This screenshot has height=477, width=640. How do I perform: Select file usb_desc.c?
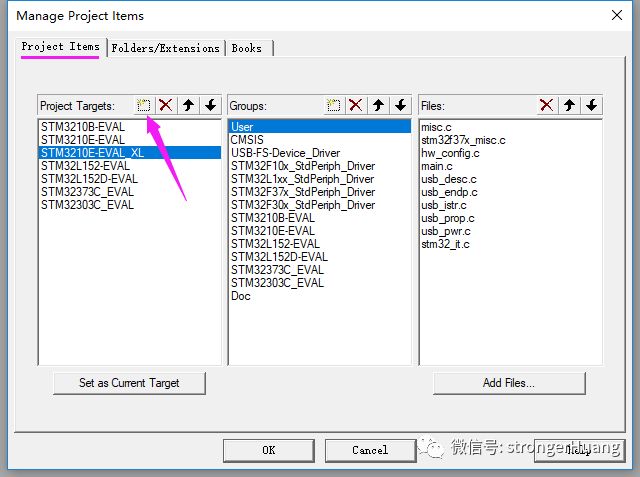pyautogui.click(x=511, y=179)
